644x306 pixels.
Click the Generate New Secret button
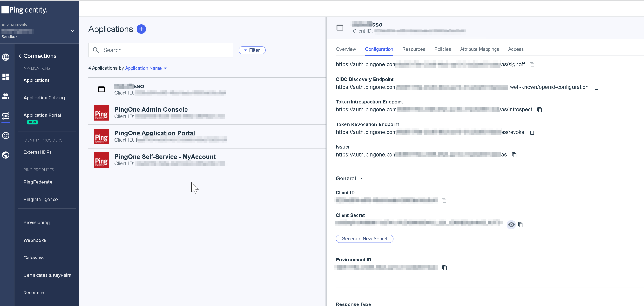[x=364, y=238]
